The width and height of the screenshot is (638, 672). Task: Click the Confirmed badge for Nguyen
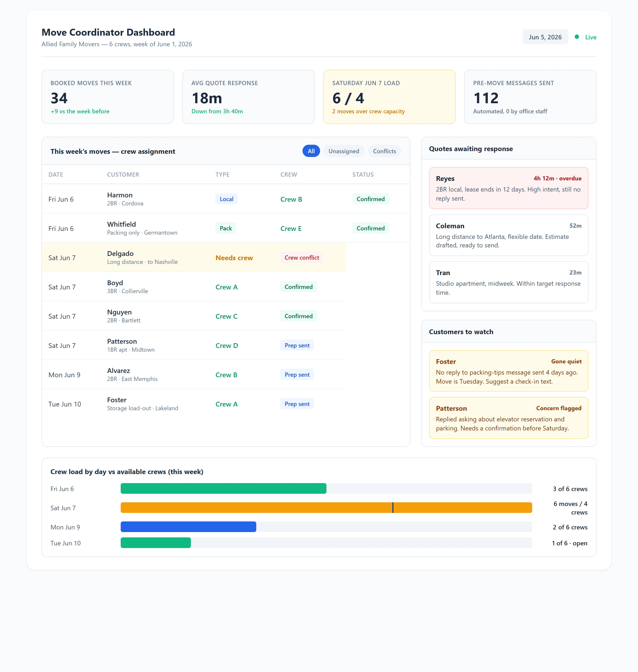click(x=298, y=316)
